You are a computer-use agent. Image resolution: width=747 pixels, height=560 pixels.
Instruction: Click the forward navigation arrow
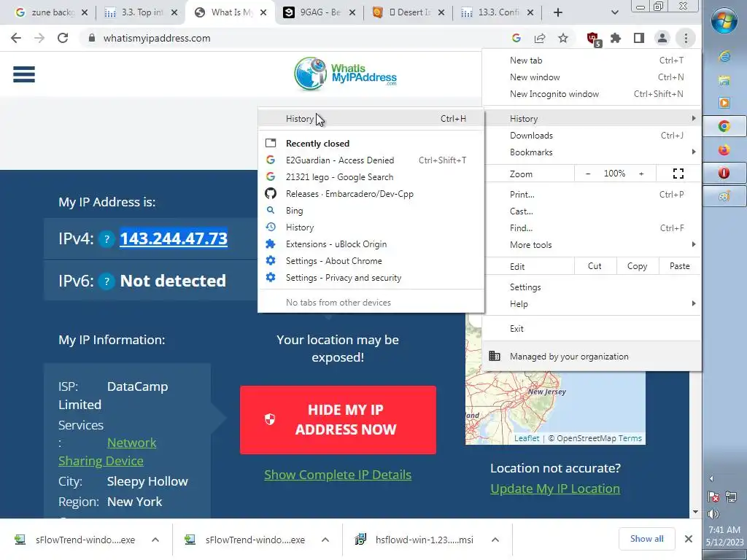[x=39, y=38]
